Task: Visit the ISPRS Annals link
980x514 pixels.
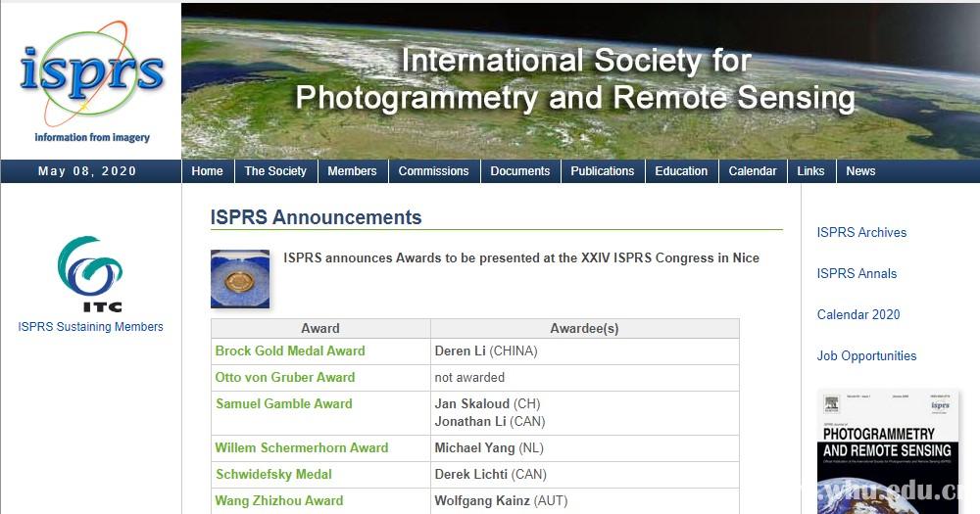Action: (857, 274)
